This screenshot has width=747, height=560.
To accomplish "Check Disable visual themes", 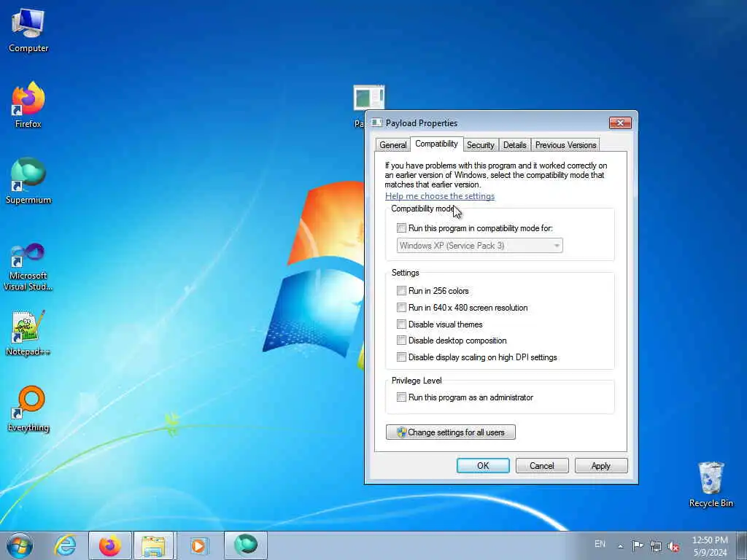I will coord(402,324).
